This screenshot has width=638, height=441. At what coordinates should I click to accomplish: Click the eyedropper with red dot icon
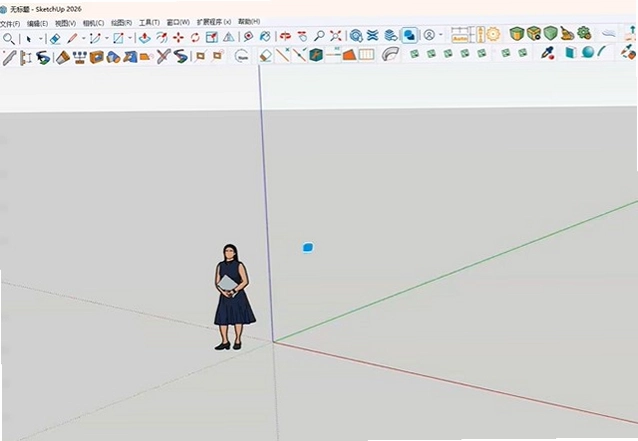pos(548,52)
